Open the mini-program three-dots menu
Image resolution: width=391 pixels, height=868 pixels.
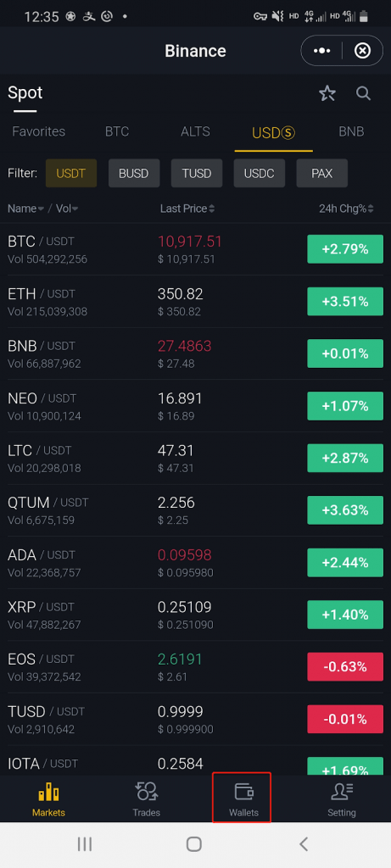tap(321, 51)
